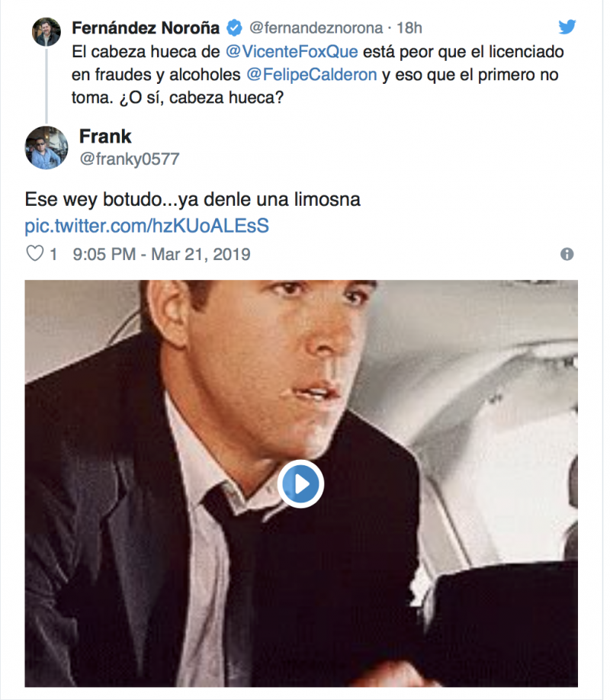Open the @fernandeznorona handle

click(x=316, y=28)
